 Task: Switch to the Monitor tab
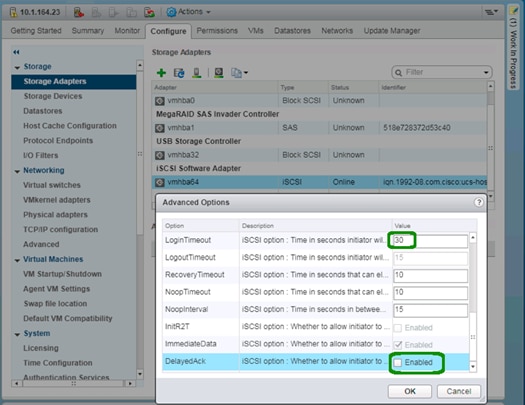[127, 31]
